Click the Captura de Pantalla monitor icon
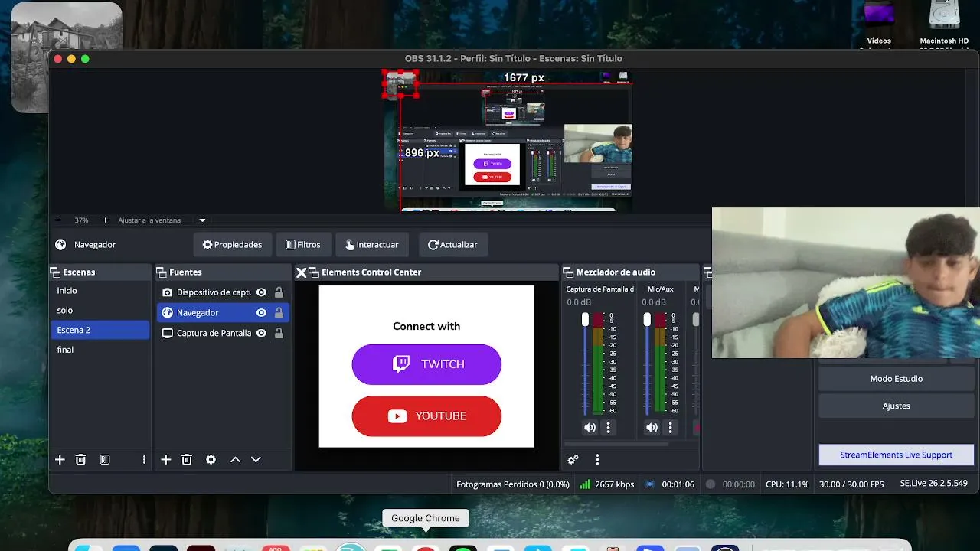The image size is (980, 551). pyautogui.click(x=168, y=333)
